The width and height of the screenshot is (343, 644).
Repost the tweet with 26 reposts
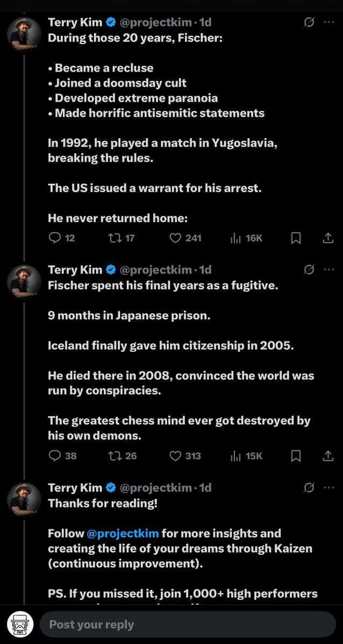point(115,456)
